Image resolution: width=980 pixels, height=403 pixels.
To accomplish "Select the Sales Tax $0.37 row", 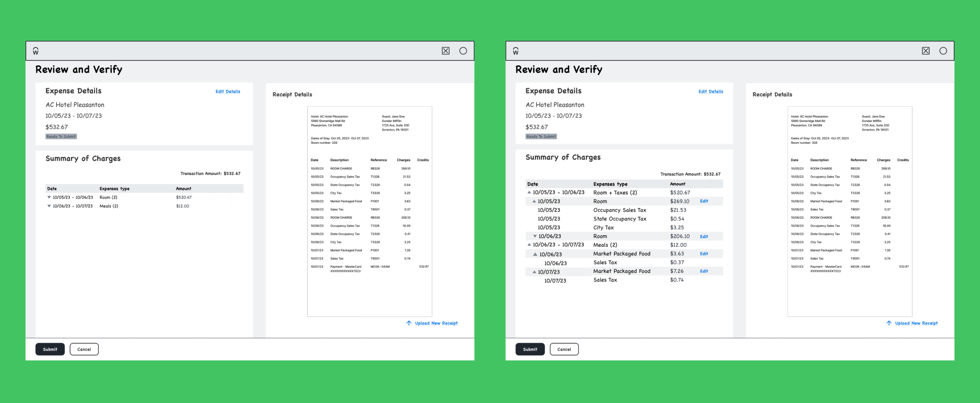I will coord(624,262).
